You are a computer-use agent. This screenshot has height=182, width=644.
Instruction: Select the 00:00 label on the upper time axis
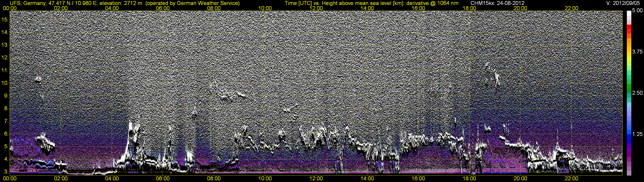(x=10, y=8)
